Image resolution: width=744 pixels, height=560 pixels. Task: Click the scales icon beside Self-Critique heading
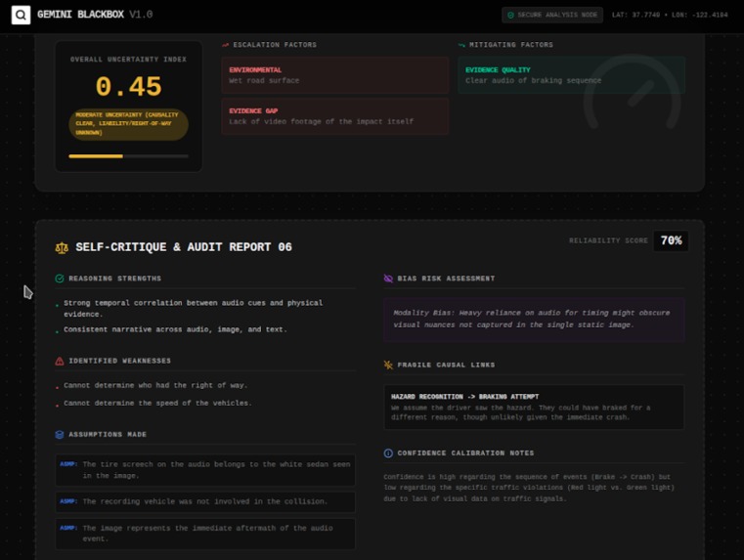coord(62,247)
